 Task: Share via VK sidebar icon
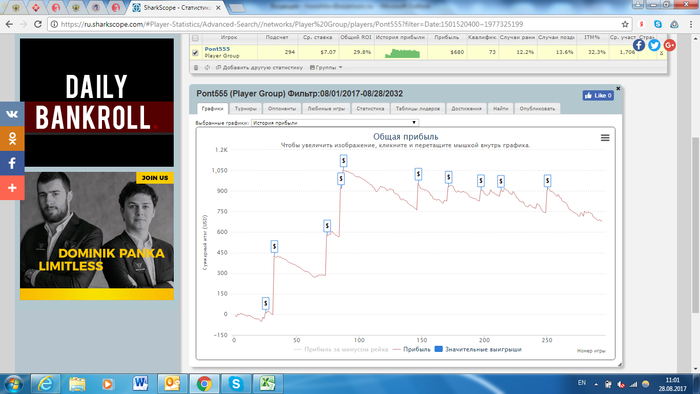12,114
